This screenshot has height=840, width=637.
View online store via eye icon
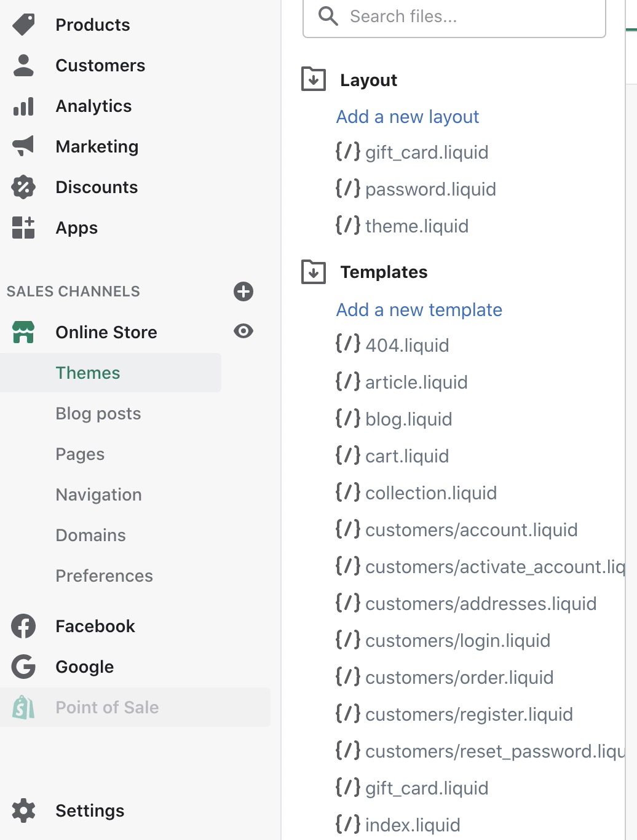click(243, 331)
